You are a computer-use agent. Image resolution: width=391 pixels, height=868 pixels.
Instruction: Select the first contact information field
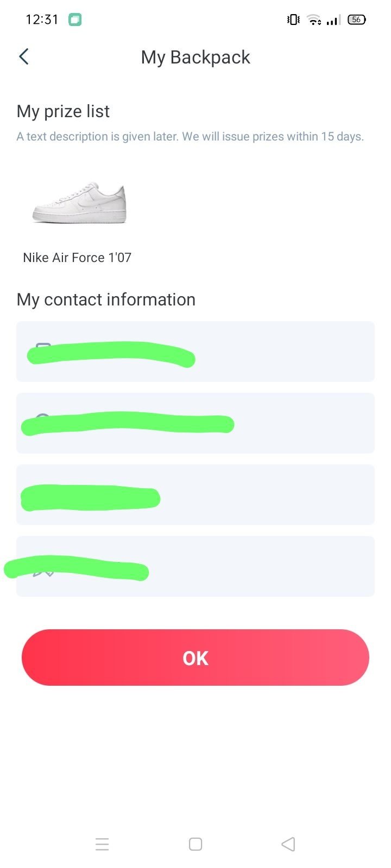195,352
